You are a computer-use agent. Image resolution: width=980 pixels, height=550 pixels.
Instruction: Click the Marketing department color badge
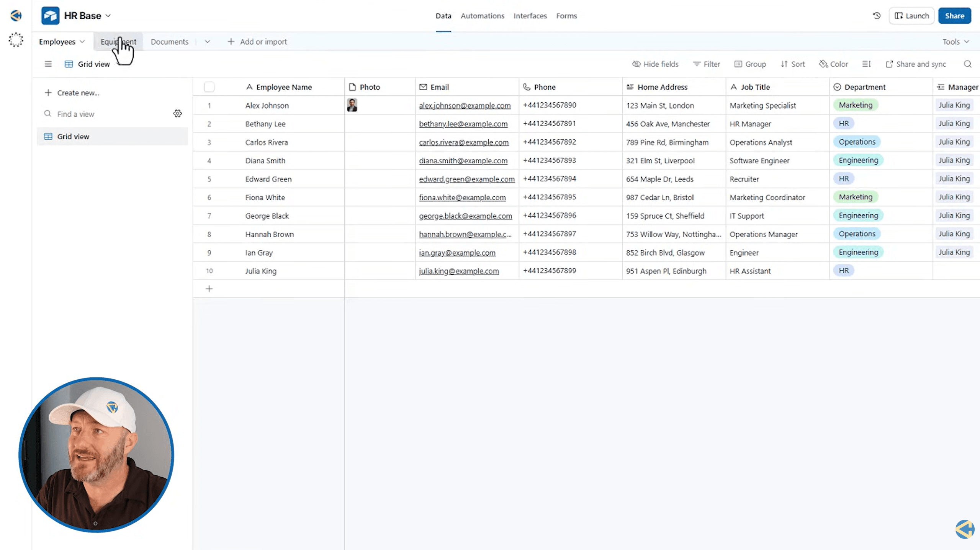pos(856,105)
